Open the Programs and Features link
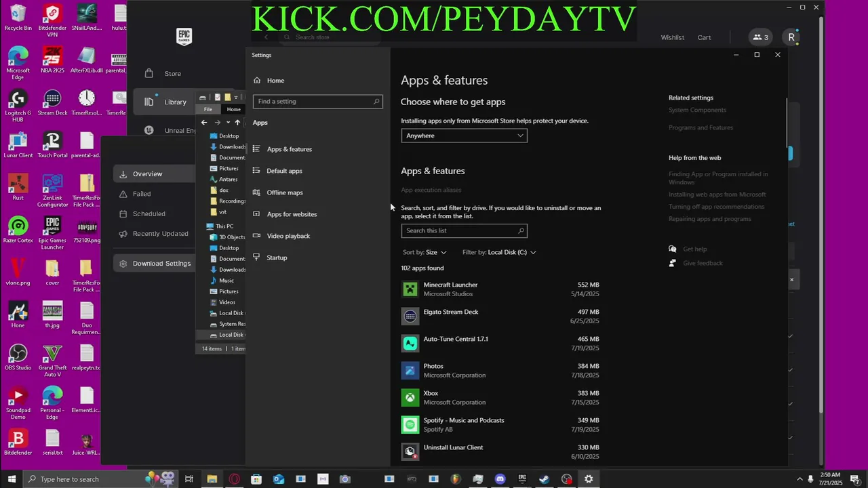The height and width of the screenshot is (488, 868). (701, 127)
